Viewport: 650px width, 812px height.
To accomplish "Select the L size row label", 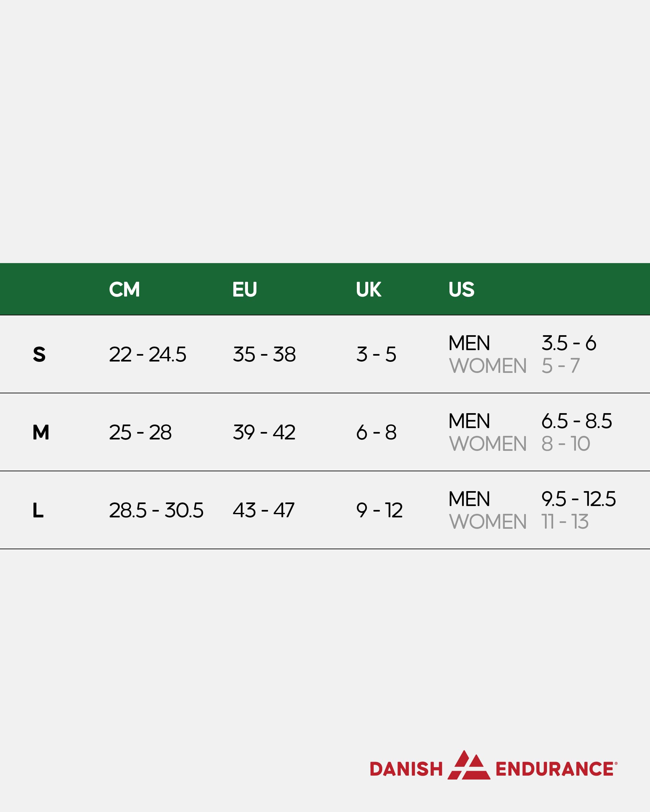I will [38, 510].
